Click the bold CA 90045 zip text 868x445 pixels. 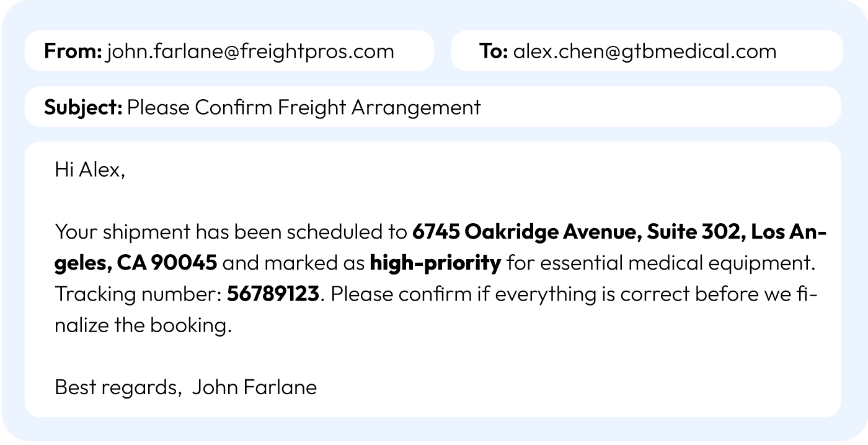tap(167, 263)
